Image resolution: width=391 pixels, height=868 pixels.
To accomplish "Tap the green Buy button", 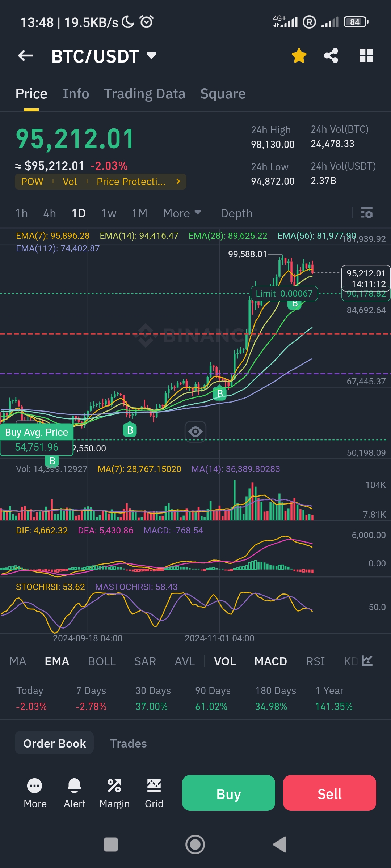I will point(228,793).
